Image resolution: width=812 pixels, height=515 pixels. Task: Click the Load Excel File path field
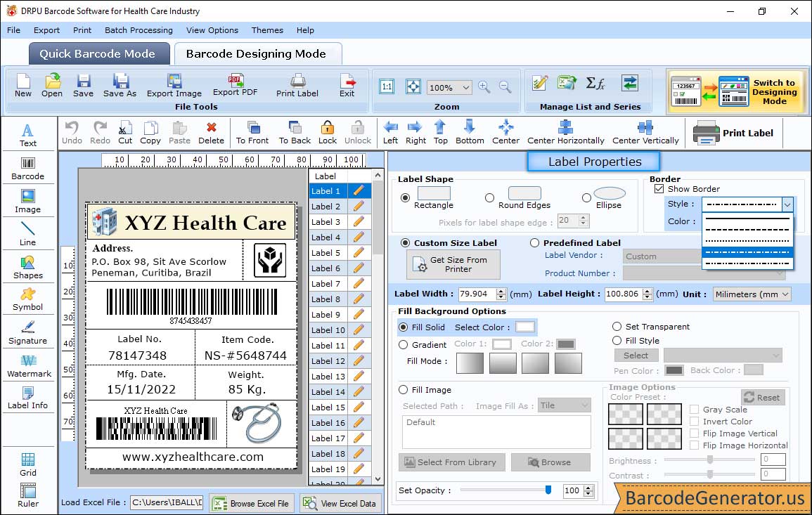[167, 502]
